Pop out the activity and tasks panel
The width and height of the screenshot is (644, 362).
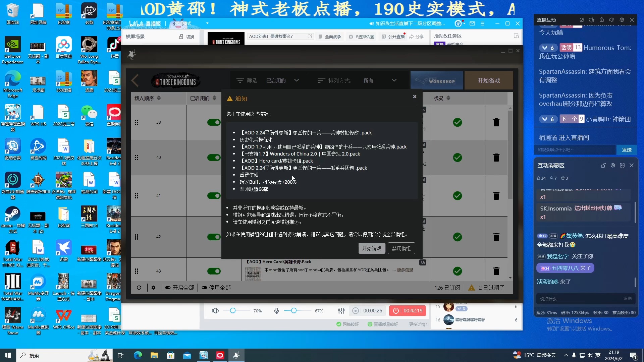point(516,36)
